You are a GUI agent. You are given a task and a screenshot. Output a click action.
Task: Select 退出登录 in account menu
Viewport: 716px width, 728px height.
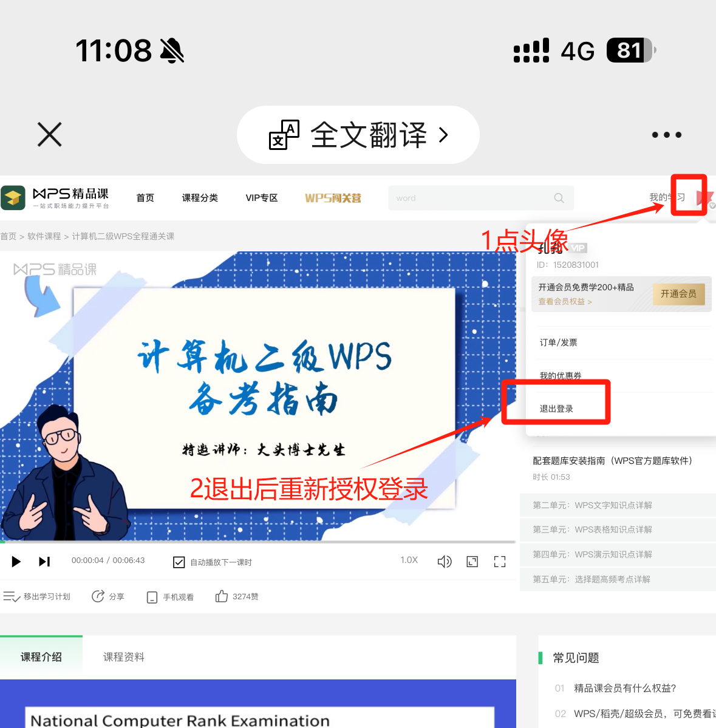coord(556,409)
